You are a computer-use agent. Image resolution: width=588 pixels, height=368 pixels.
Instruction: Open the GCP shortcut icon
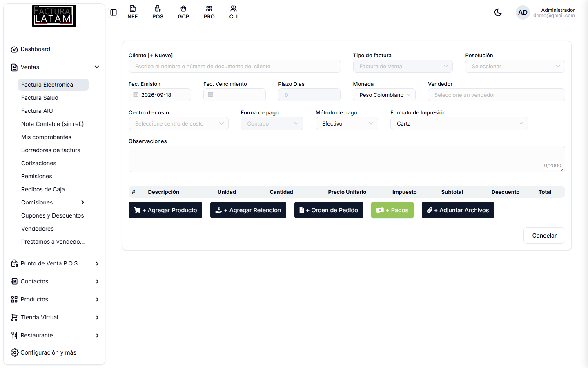(183, 12)
